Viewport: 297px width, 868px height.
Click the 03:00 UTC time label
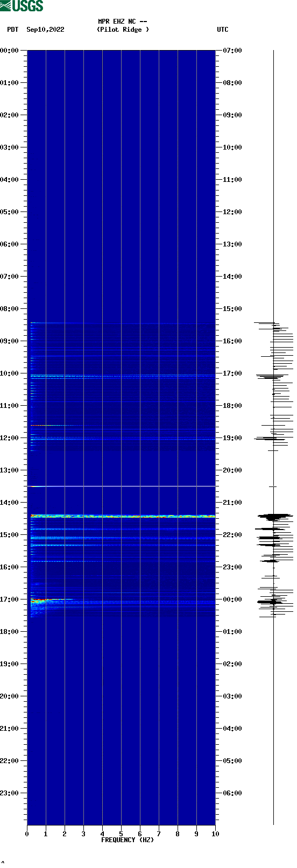(x=232, y=696)
